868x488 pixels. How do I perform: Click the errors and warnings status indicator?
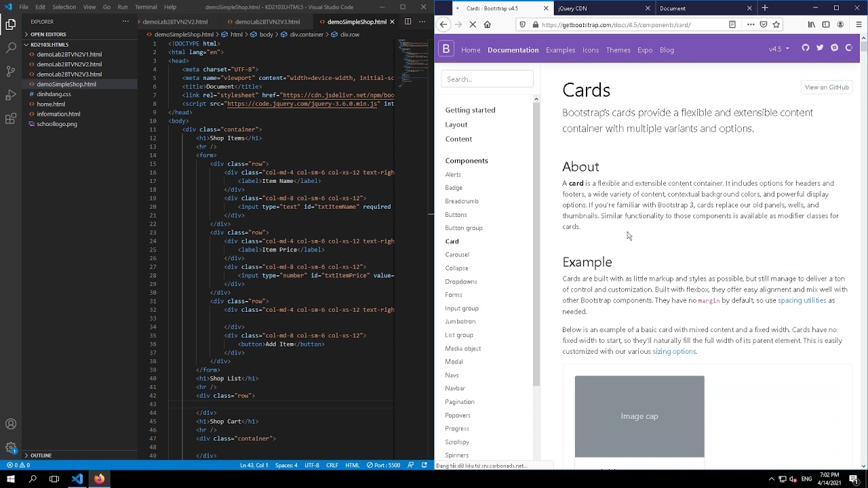click(x=18, y=466)
